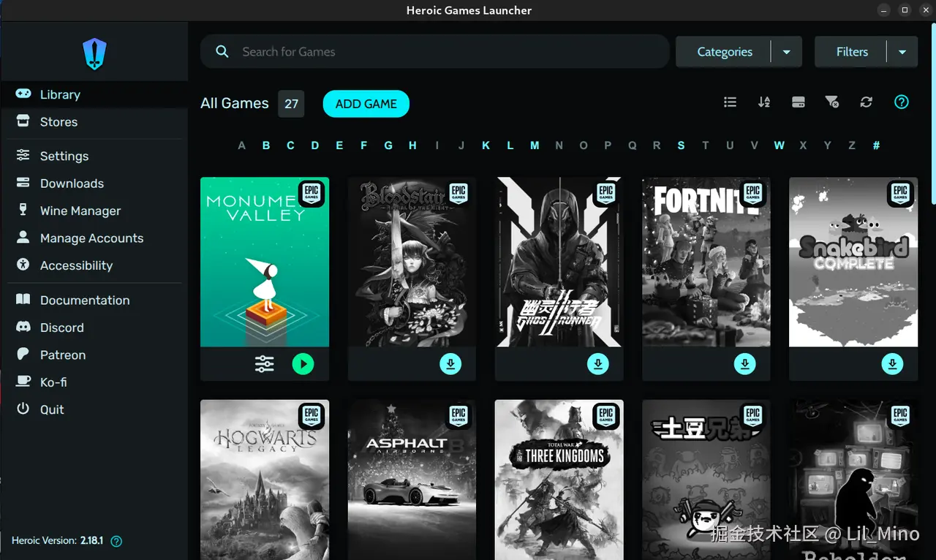Screen dimensions: 936x560
Task: Jump to games starting with K
Action: click(486, 145)
